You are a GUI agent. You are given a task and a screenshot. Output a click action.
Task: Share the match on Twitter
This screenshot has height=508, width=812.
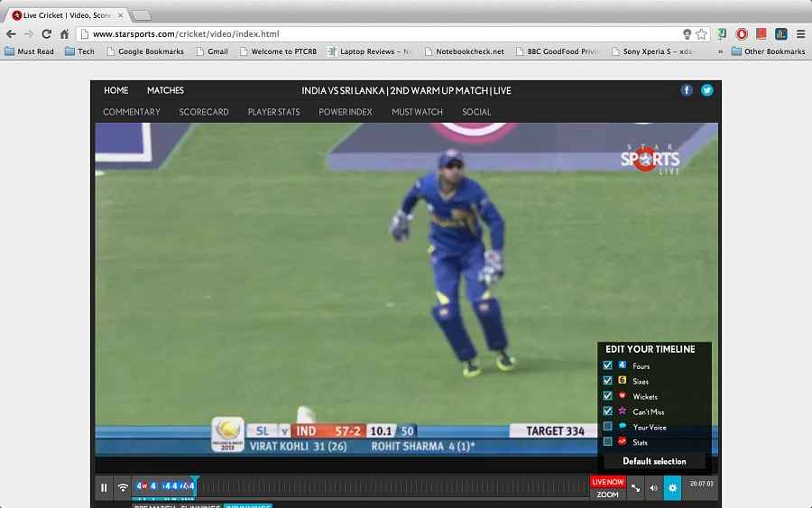pos(706,90)
